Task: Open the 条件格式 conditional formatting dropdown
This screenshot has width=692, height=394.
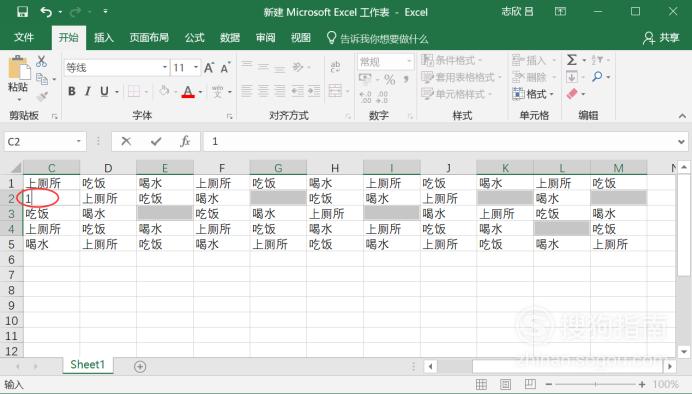Action: click(x=451, y=60)
